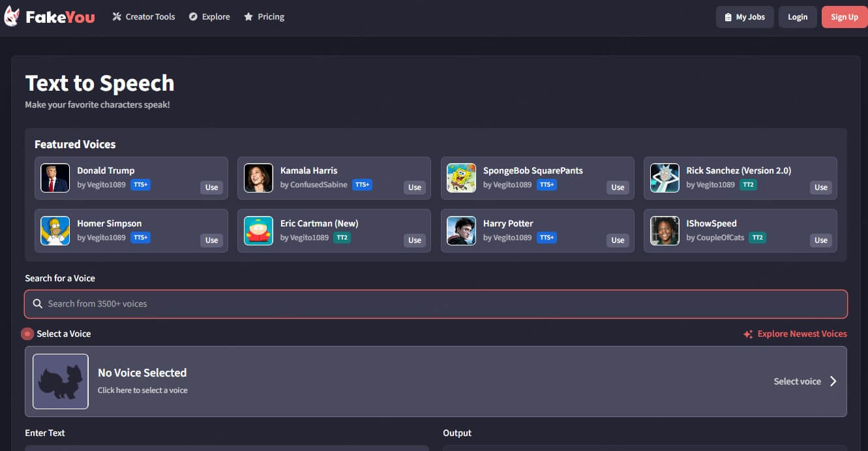
Task: Click the My Jobs clipboard icon
Action: [728, 17]
